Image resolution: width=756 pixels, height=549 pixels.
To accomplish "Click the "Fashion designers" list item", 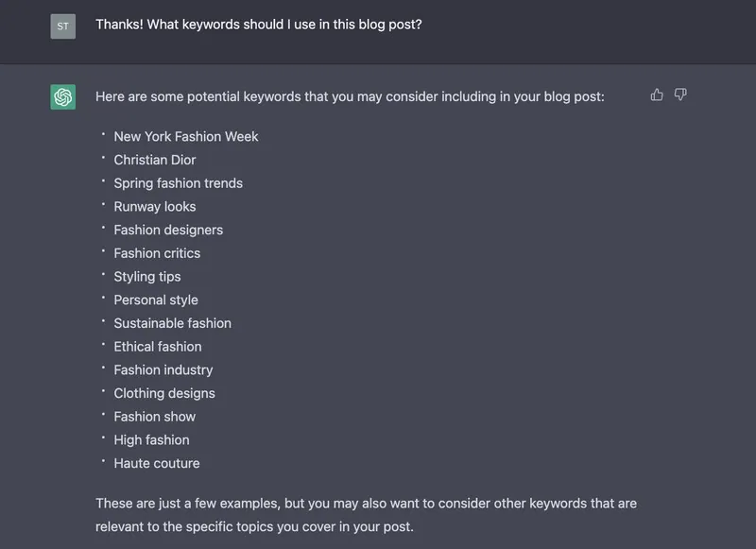I will point(168,230).
